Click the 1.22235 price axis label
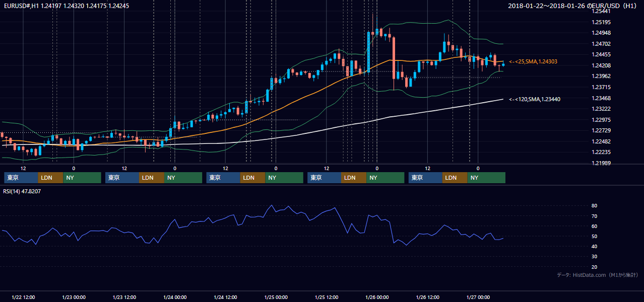This screenshot has width=644, height=302. tap(601, 152)
